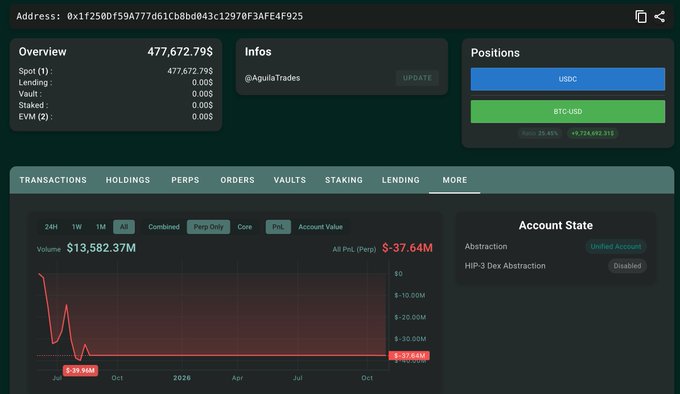
Task: Switch to the STAKING tab
Action: click(x=344, y=180)
